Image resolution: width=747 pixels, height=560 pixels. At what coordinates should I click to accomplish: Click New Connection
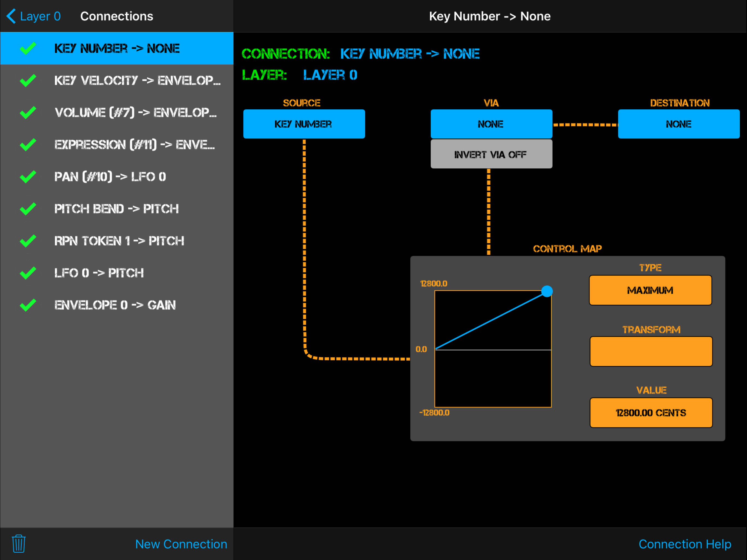click(181, 544)
